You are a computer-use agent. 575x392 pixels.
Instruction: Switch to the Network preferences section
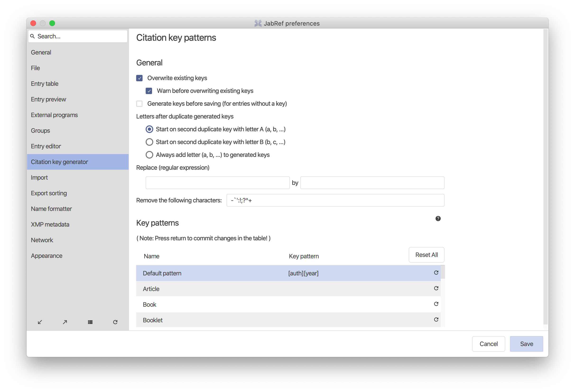pos(42,240)
